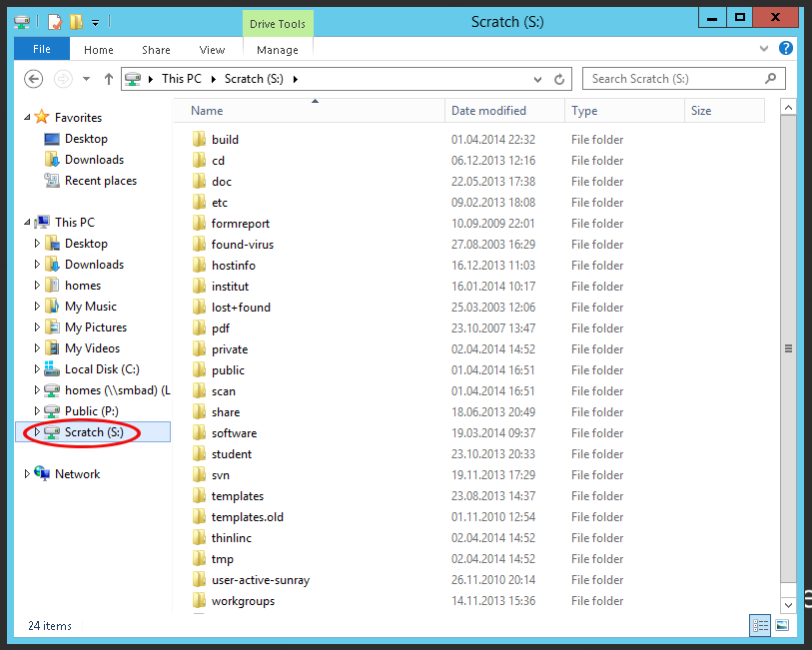Switch to the Share ribbon tab

[x=156, y=50]
